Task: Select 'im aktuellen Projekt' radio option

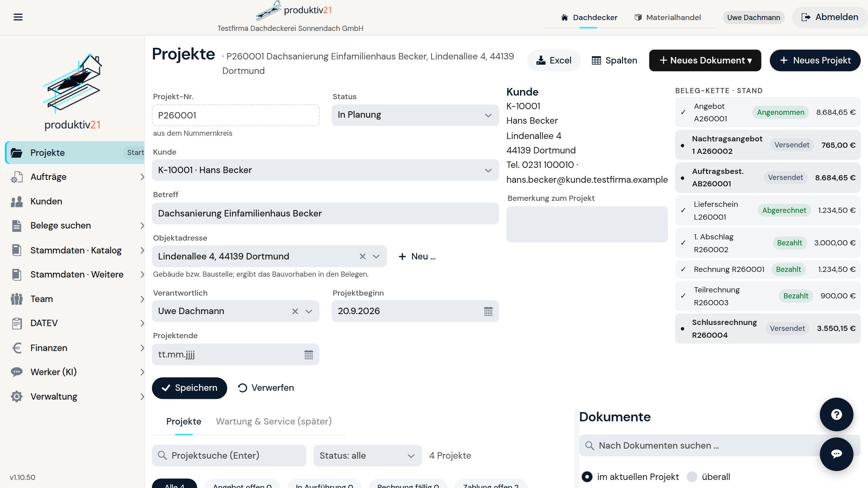Action: tap(587, 477)
